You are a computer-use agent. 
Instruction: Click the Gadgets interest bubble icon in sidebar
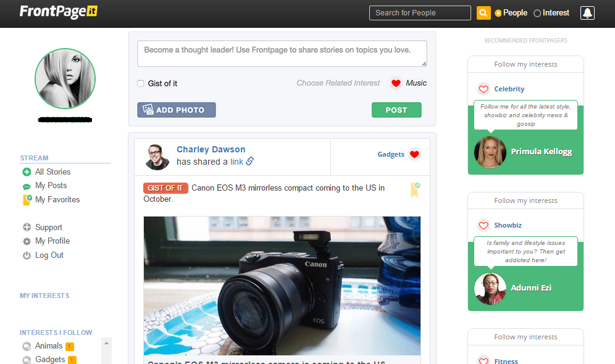point(27,360)
